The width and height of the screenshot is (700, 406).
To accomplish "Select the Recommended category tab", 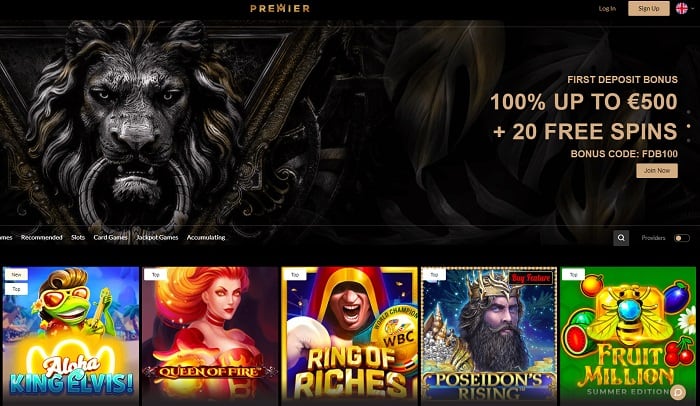I will click(42, 238).
